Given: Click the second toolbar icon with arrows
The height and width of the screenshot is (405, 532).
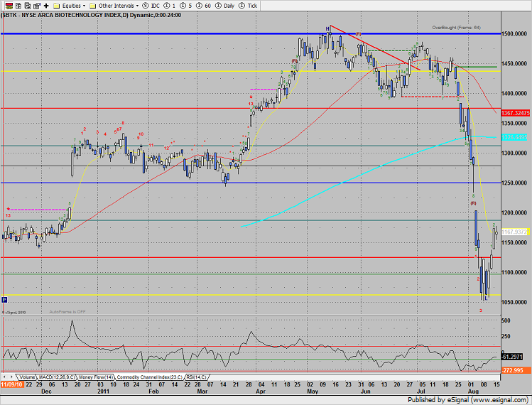Looking at the screenshot, I should [x=18, y=6].
